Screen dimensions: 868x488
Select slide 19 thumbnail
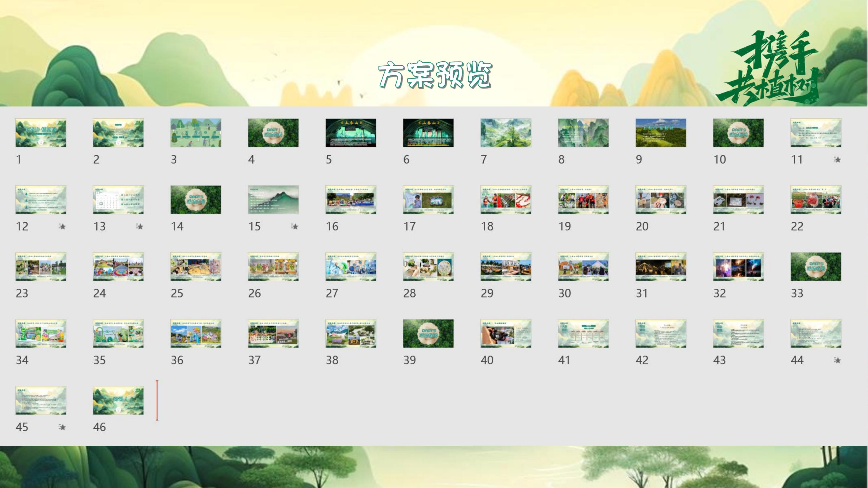click(x=583, y=200)
